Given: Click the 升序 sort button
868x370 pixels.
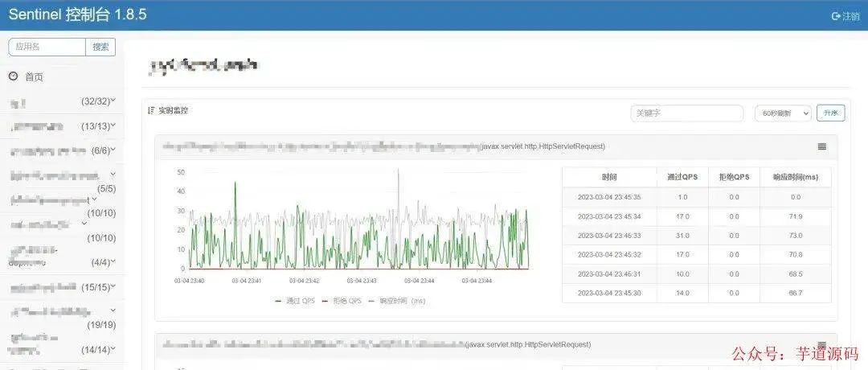Looking at the screenshot, I should pyautogui.click(x=830, y=113).
